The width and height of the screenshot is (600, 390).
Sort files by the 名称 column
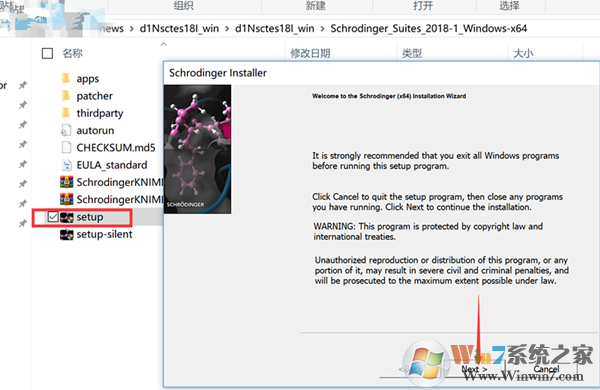coord(72,53)
